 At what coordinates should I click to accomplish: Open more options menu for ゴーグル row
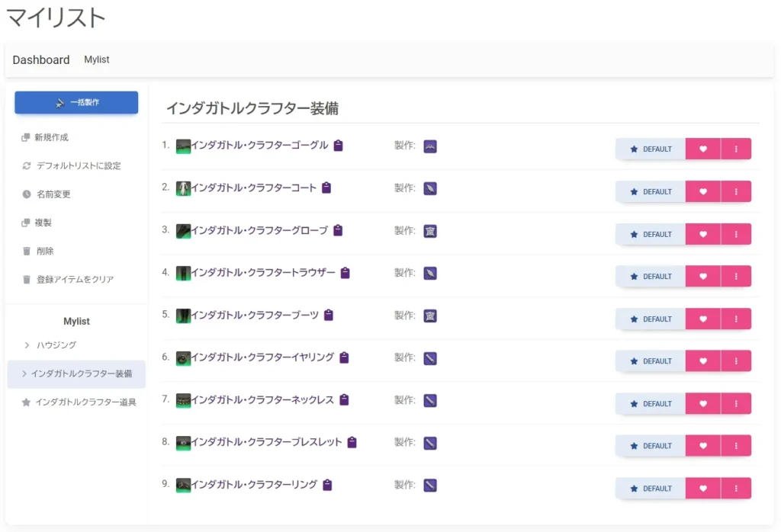coord(736,149)
